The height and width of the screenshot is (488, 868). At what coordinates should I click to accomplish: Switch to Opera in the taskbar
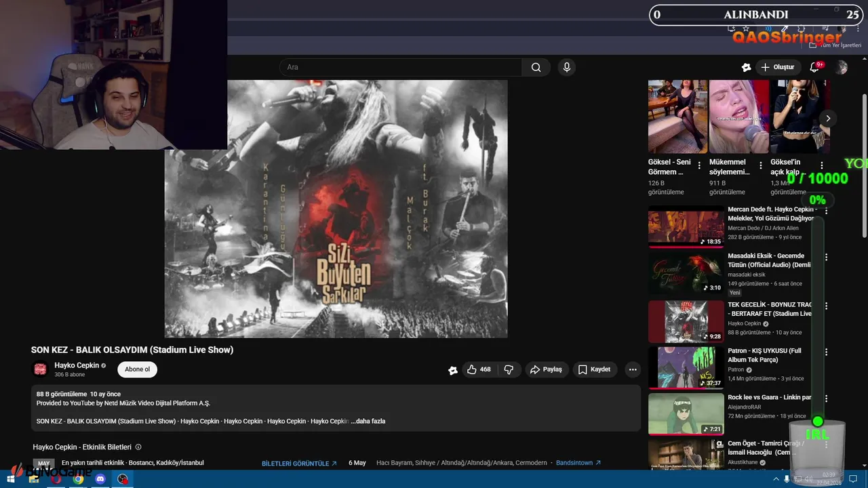[x=56, y=479]
